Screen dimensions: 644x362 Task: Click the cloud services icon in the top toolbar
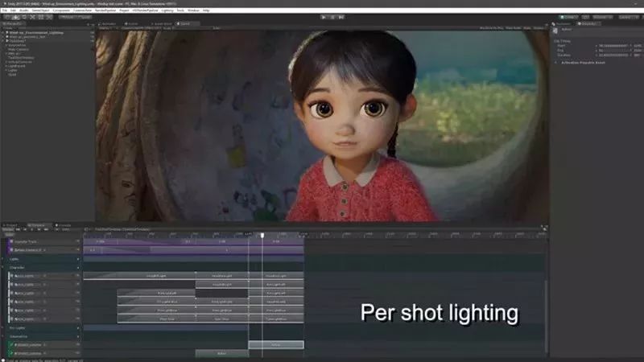[585, 17]
